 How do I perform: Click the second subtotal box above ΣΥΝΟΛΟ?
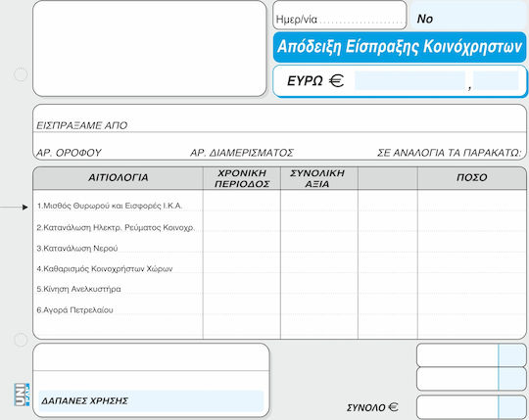point(471,379)
